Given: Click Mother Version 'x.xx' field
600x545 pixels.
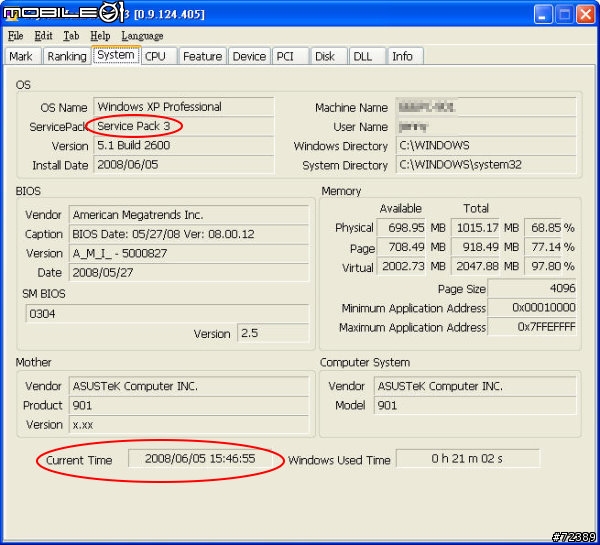Looking at the screenshot, I should click(189, 425).
